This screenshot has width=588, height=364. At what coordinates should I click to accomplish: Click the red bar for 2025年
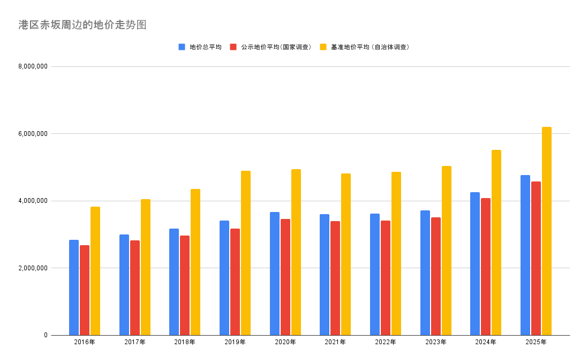(x=536, y=258)
